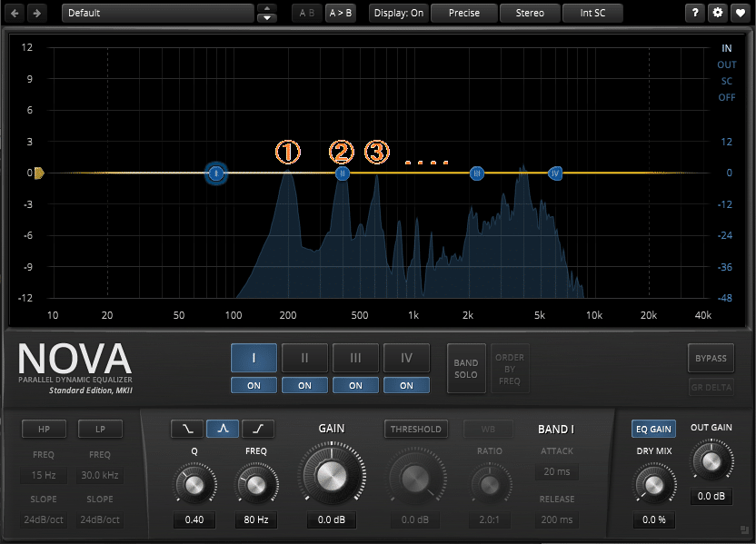Enable the HP high-pass filter
Image resolution: width=756 pixels, height=544 pixels.
coord(44,429)
